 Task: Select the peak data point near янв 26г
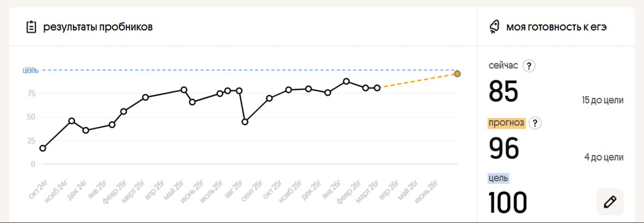pos(347,82)
